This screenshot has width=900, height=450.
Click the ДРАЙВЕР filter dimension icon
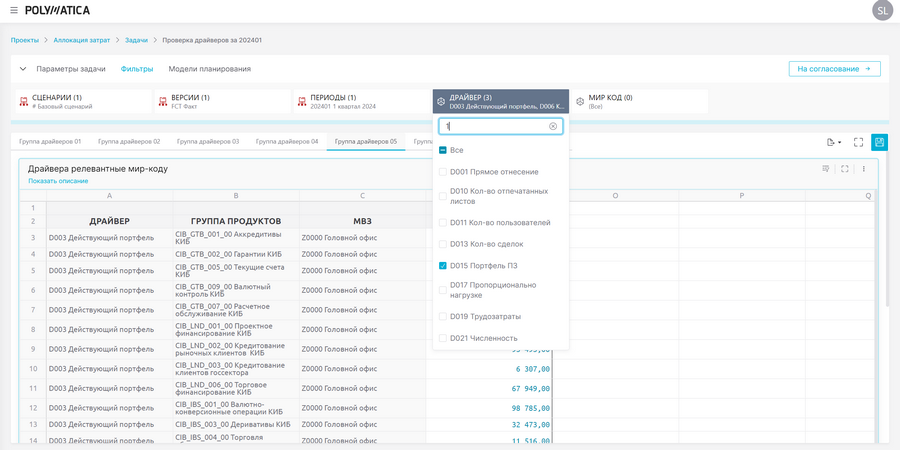pos(441,102)
